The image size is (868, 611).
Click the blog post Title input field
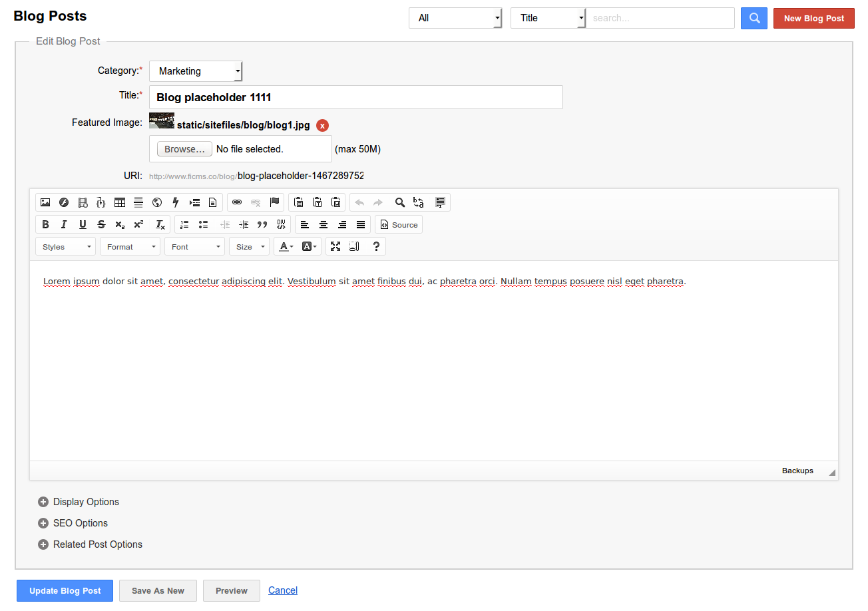355,97
